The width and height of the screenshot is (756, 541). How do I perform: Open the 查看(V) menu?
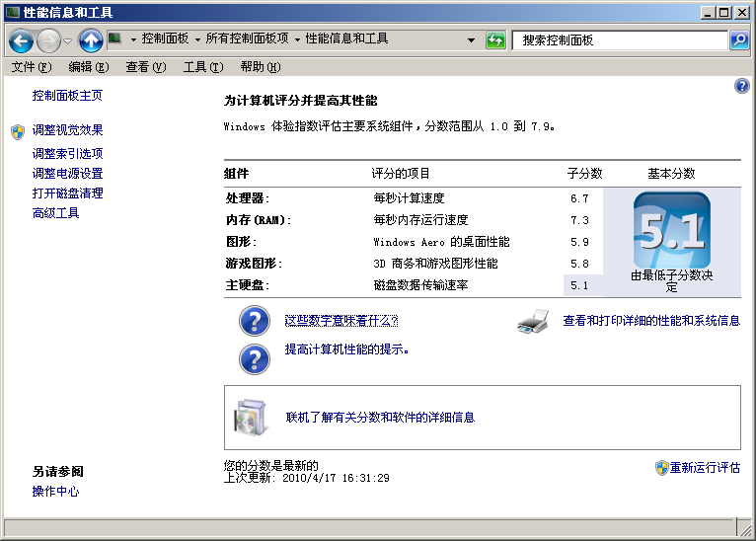(146, 67)
